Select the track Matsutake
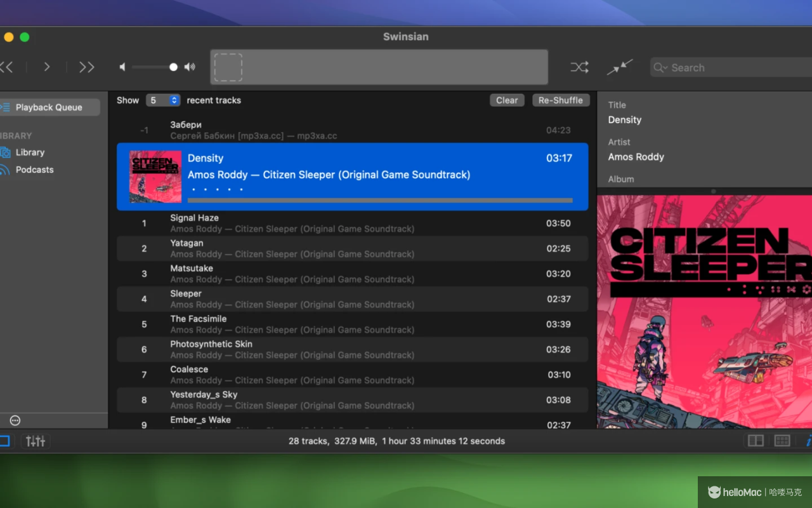The image size is (812, 508). pos(353,274)
